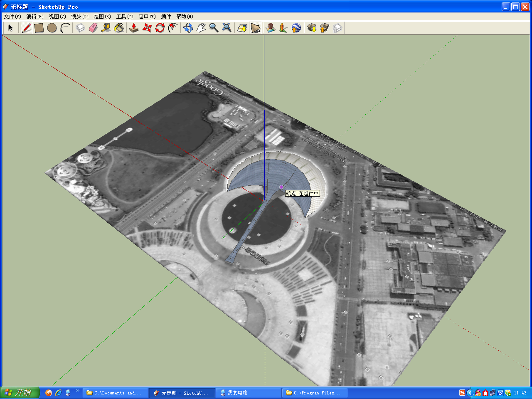Image resolution: width=532 pixels, height=399 pixels.
Task: Toggle the terrain button in toolbar
Action: click(x=256, y=28)
